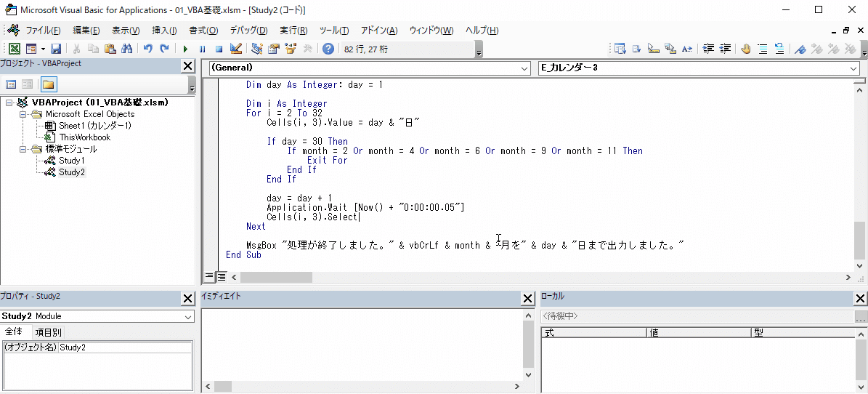Switch to Procedure View button
This screenshot has height=394, width=868.
[x=209, y=276]
